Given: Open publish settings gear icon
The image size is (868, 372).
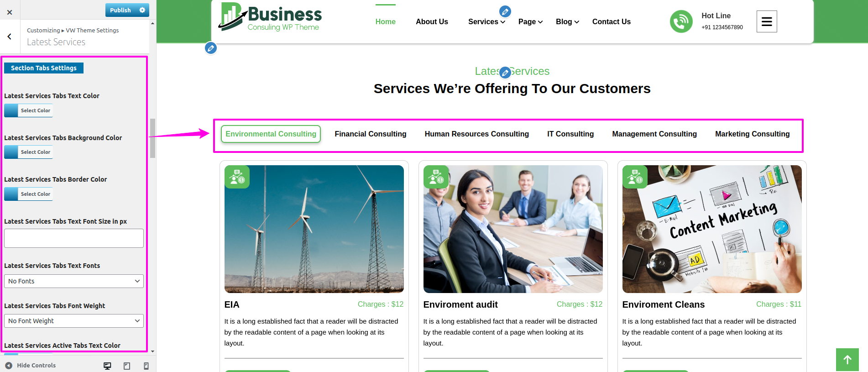Looking at the screenshot, I should pos(142,10).
